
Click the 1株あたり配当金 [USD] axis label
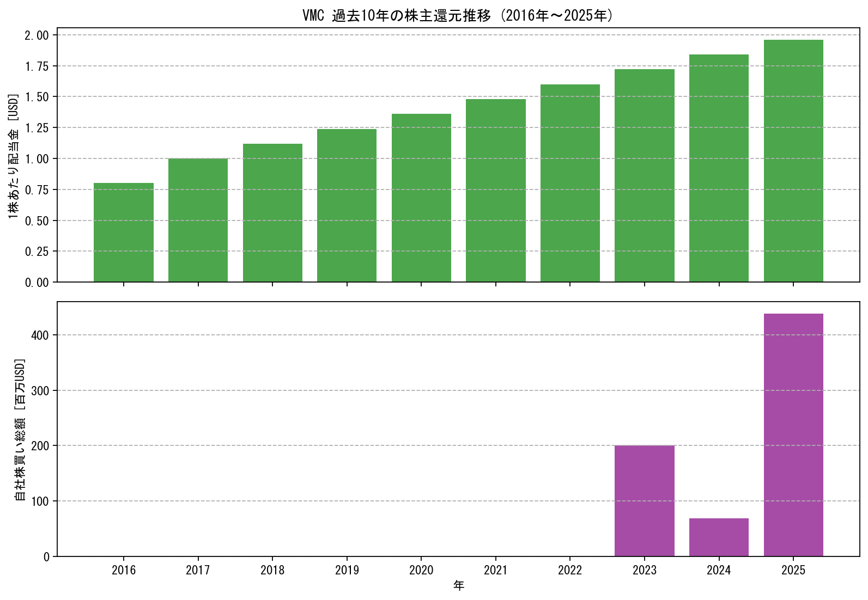14,156
